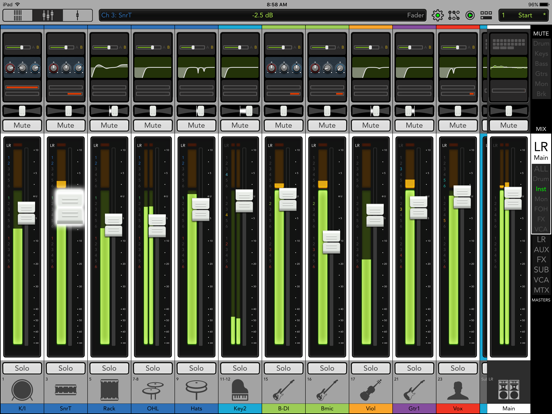This screenshot has height=414, width=552.
Task: Open the devices/quick access panel icon
Action: (486, 15)
